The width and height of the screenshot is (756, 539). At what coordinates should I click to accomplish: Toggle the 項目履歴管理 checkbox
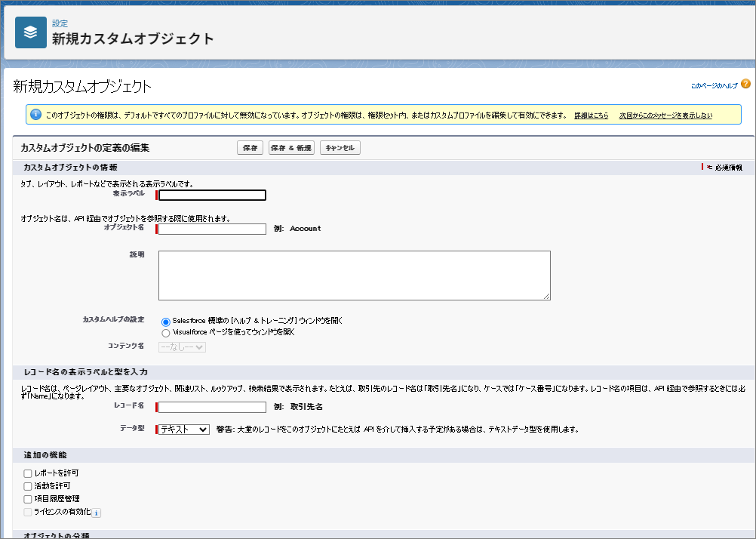click(28, 499)
